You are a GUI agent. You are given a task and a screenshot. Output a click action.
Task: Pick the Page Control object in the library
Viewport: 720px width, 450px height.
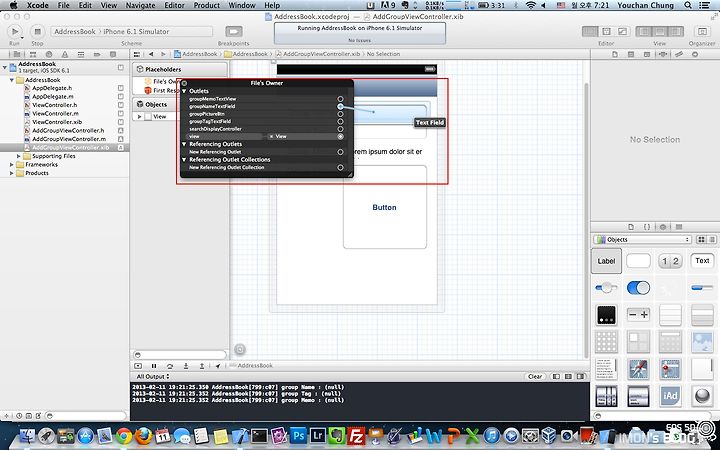[x=606, y=315]
